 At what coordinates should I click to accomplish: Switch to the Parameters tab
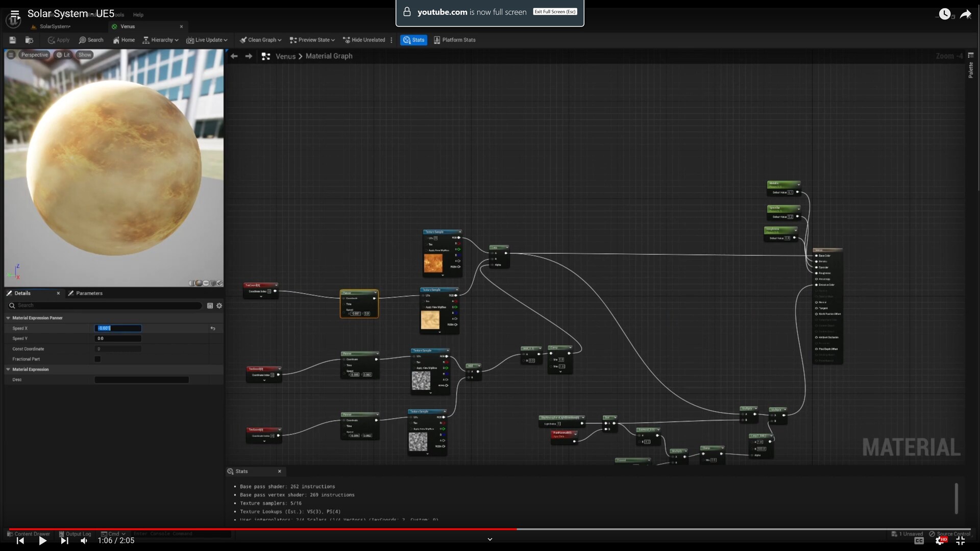click(x=90, y=293)
